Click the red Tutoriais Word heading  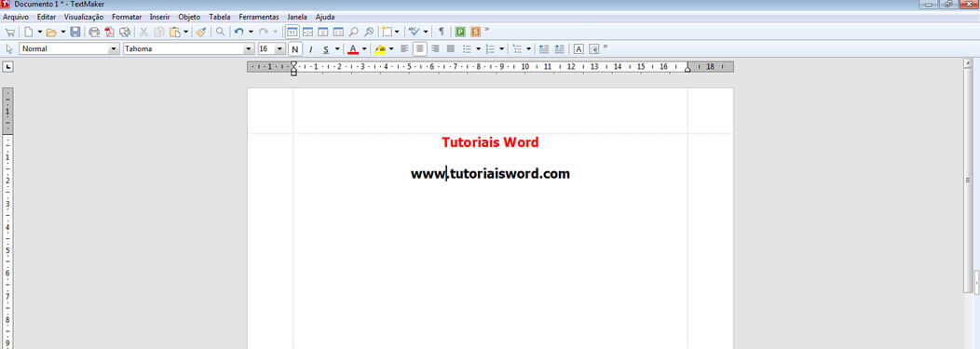click(490, 142)
